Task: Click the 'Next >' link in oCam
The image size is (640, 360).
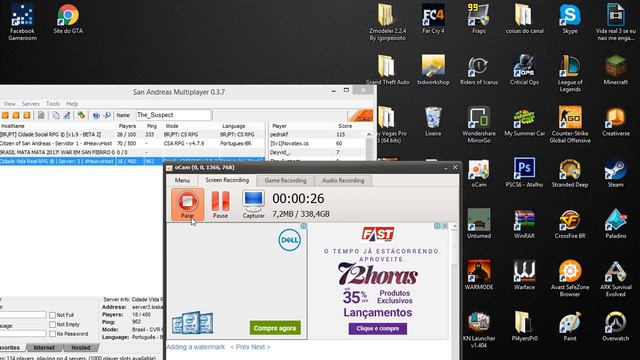Action: [x=261, y=347]
